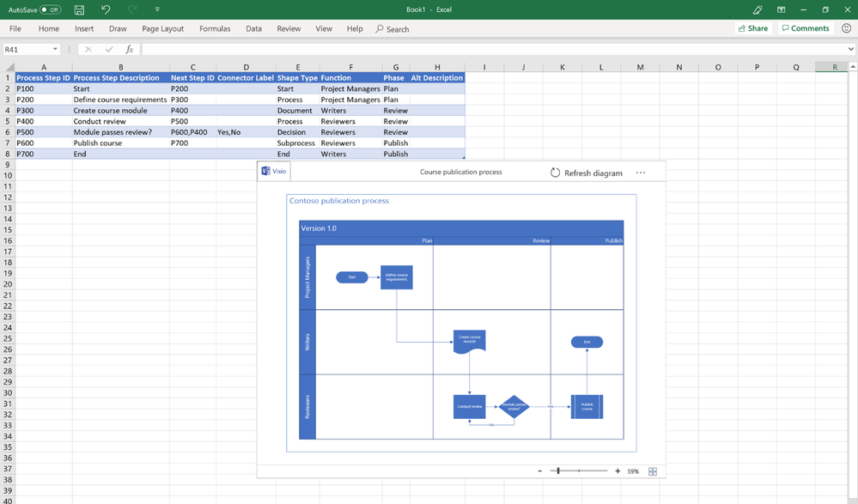Click the Cancel X in formula bar
The height and width of the screenshot is (504, 858).
[88, 49]
